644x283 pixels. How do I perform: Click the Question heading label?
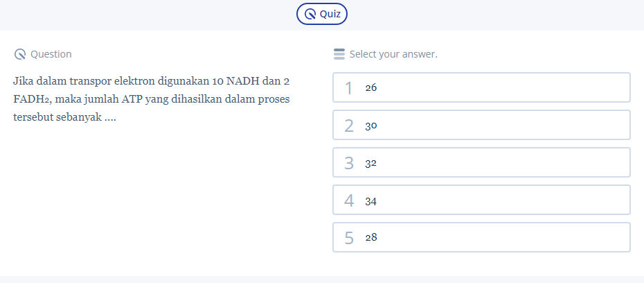click(x=51, y=54)
